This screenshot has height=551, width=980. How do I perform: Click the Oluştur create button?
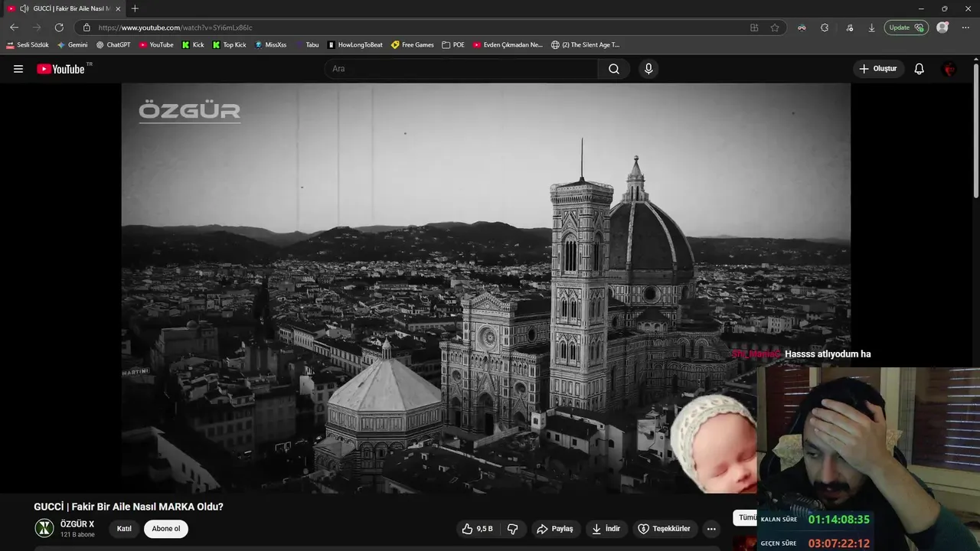click(x=878, y=69)
